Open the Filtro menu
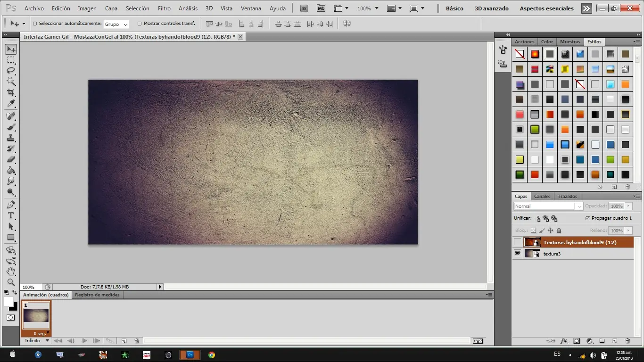Image resolution: width=644 pixels, height=362 pixels. click(164, 8)
